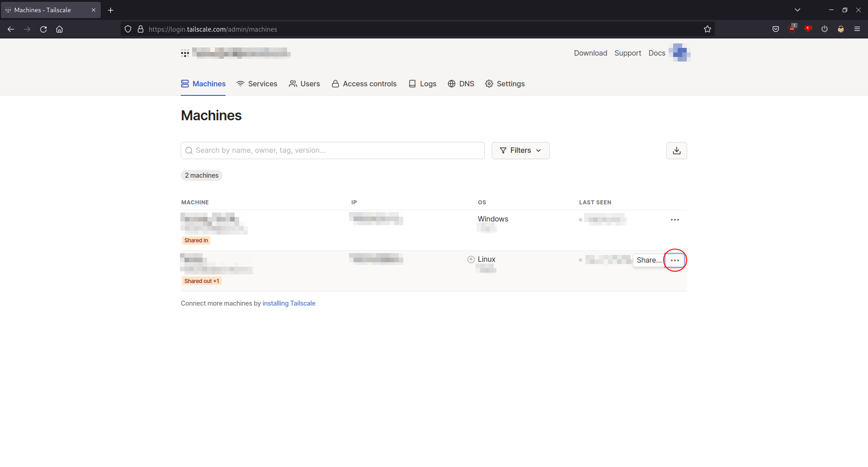Viewport: 868px width, 467px height.
Task: Open the Firefox hamburger application menu
Action: [857, 29]
